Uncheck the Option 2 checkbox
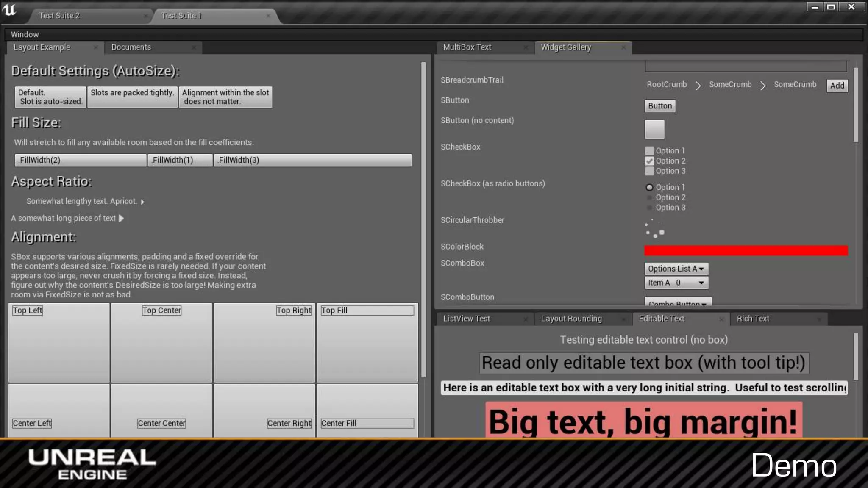The image size is (868, 488). [649, 161]
